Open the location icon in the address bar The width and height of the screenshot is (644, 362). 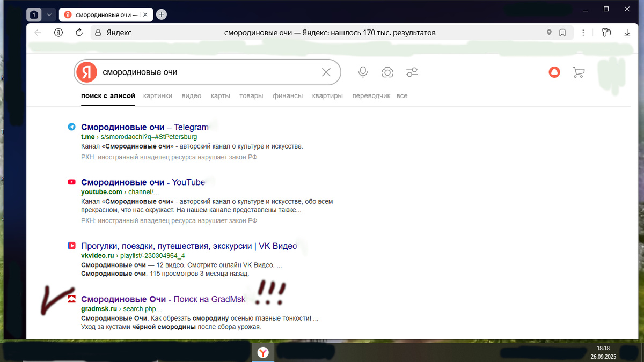coord(548,33)
